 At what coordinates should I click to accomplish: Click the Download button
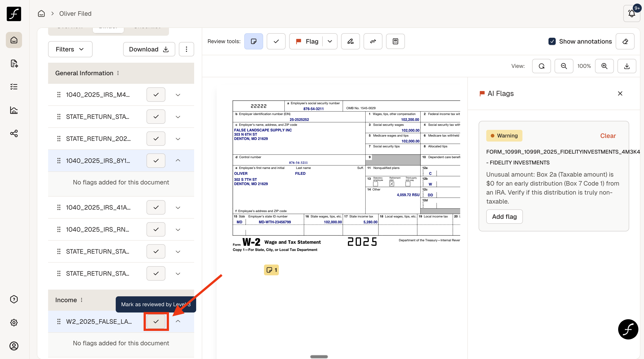tap(149, 49)
